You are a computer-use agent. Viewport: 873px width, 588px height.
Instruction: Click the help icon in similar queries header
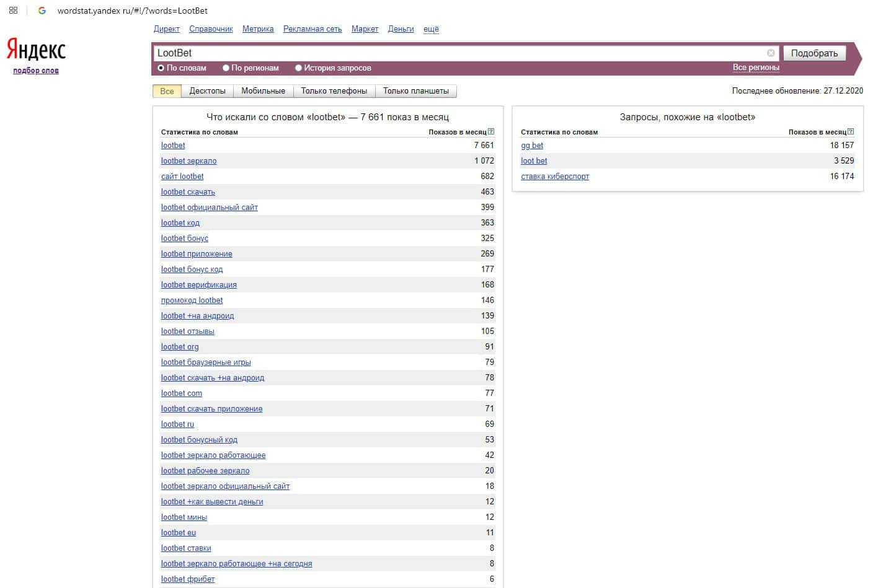coord(851,131)
